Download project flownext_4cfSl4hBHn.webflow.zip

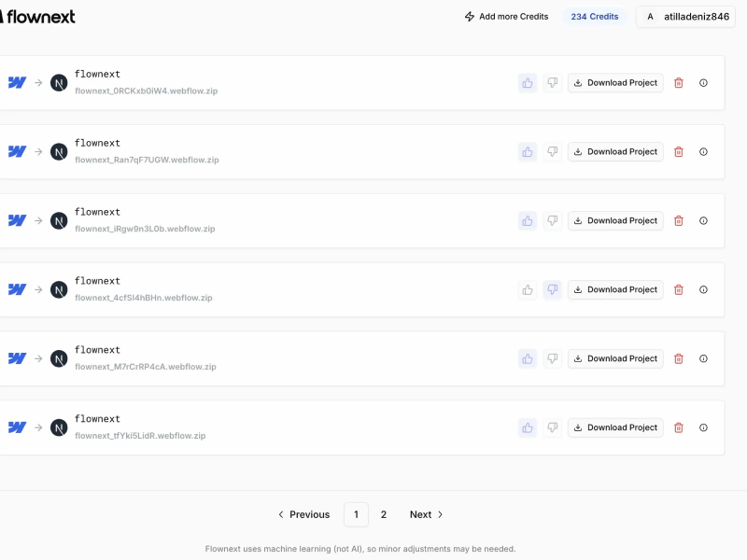click(x=615, y=290)
